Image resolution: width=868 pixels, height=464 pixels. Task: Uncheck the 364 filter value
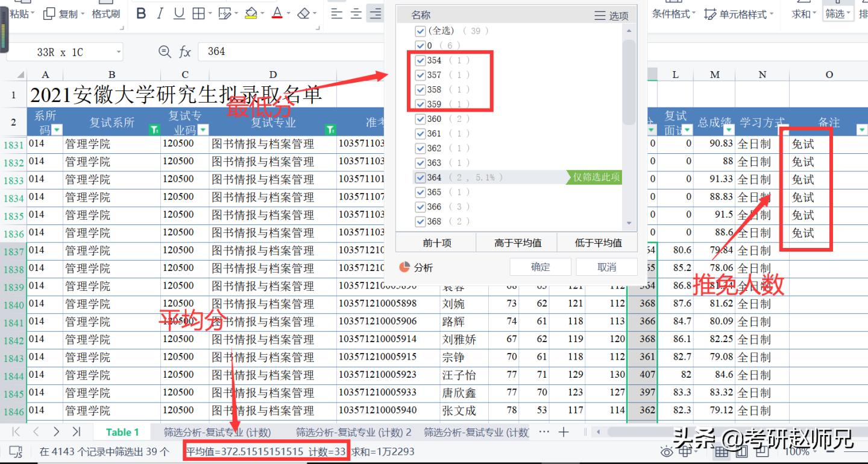[421, 177]
